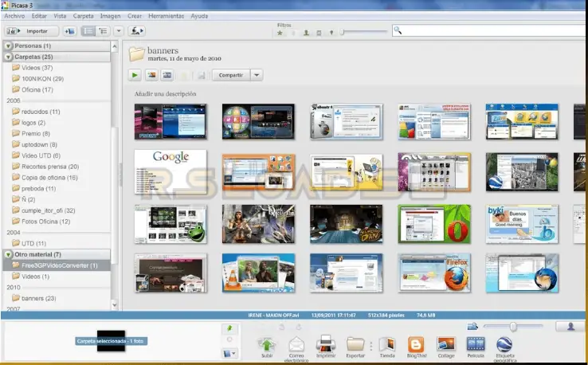588x365 pixels.
Task: Open the Opera browser thumbnail
Action: 434,224
